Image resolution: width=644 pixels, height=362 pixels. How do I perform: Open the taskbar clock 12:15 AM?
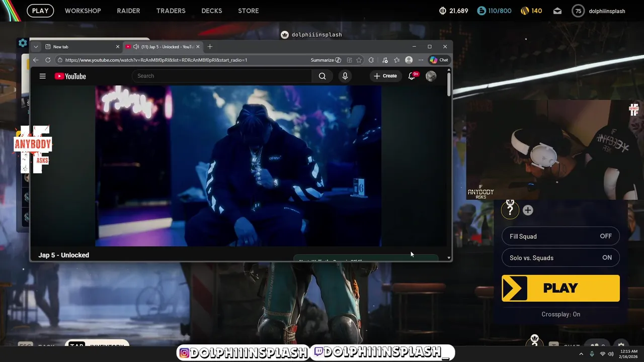point(629,354)
